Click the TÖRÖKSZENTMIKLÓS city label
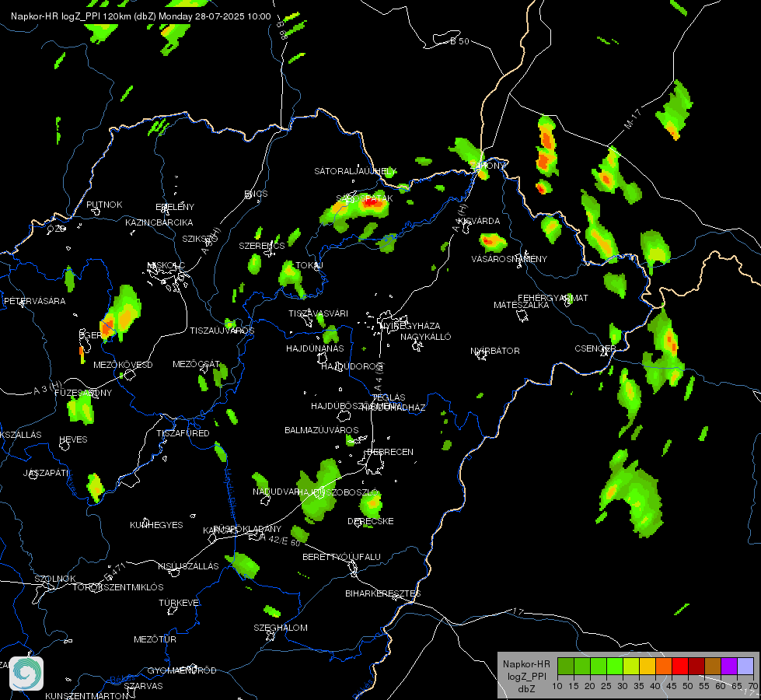The image size is (761, 700). pyautogui.click(x=118, y=587)
